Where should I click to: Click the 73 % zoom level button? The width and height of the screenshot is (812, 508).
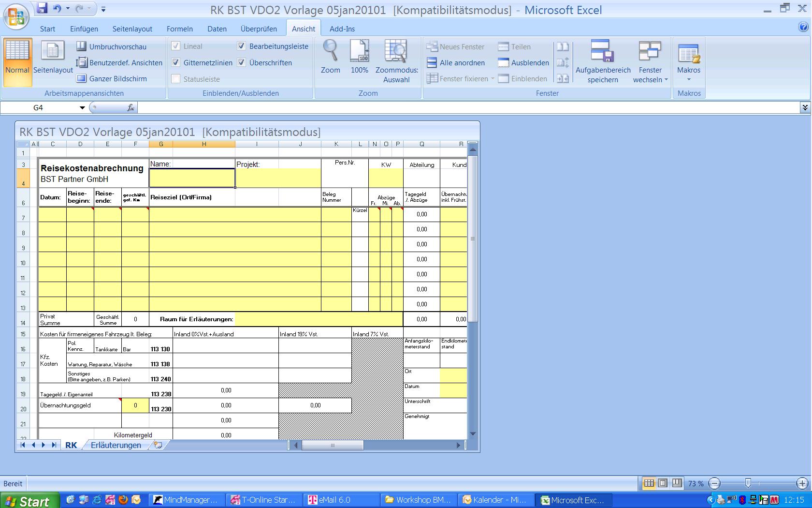pyautogui.click(x=696, y=483)
